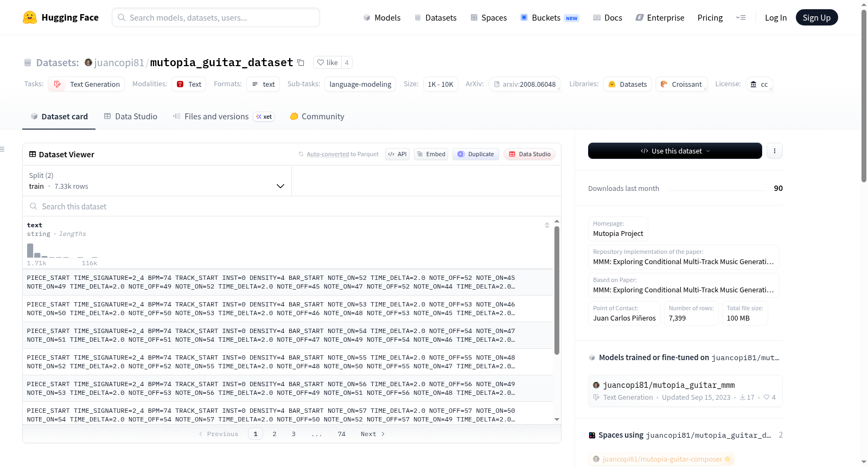
Task: Open the Pricing page link
Action: (710, 17)
